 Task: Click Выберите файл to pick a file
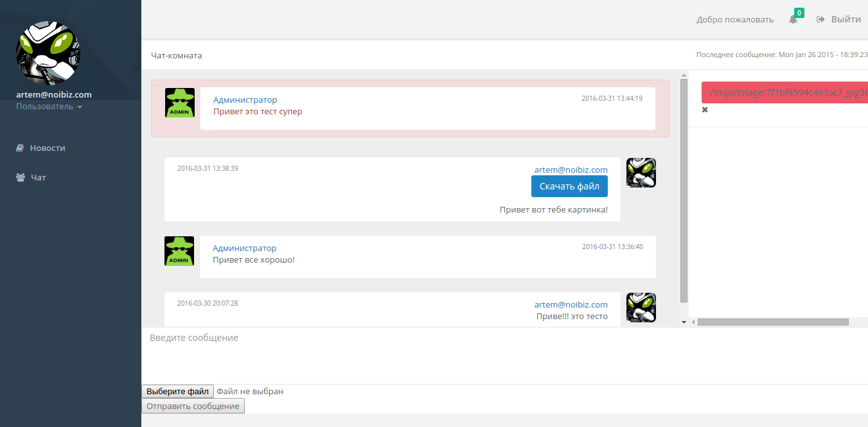[177, 391]
